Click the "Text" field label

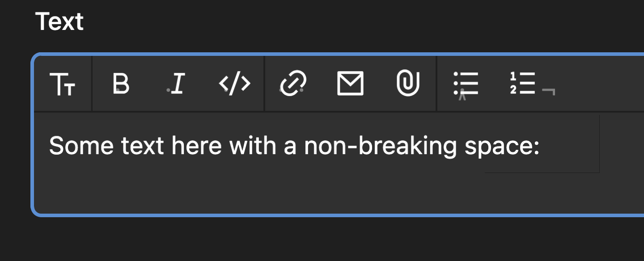tap(59, 21)
